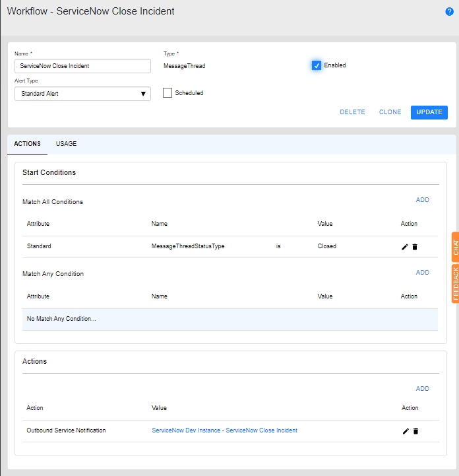This screenshot has width=459, height=476.
Task: Add a Match All Conditions entry
Action: click(422, 200)
